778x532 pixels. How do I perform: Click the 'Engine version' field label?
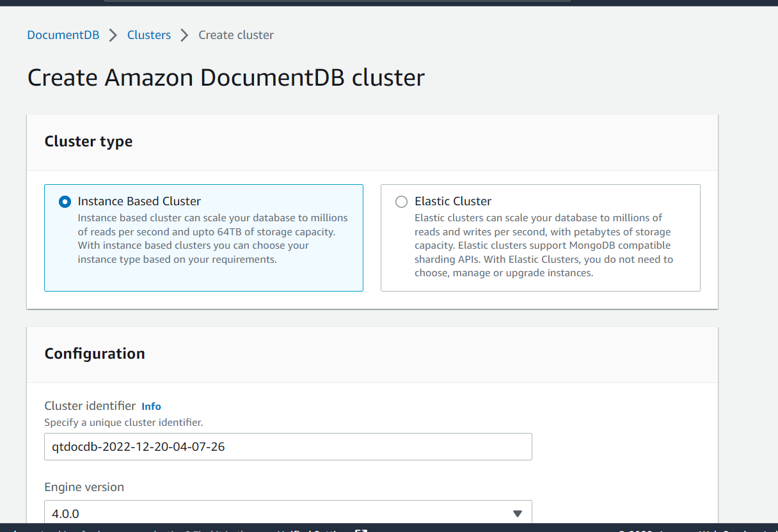point(84,487)
